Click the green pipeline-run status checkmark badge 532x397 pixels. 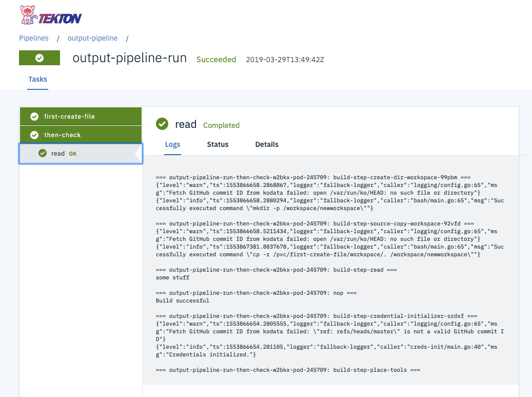(40, 58)
